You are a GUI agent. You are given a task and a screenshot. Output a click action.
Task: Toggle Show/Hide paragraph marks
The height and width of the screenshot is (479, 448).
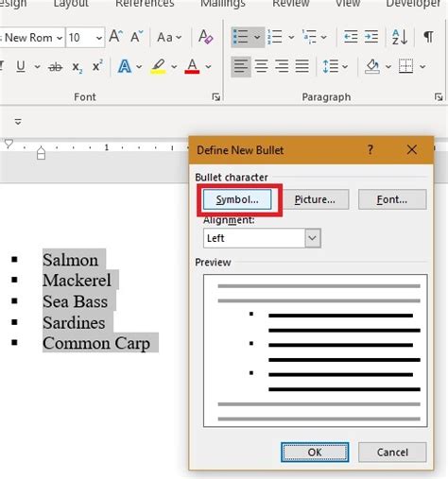click(x=428, y=37)
